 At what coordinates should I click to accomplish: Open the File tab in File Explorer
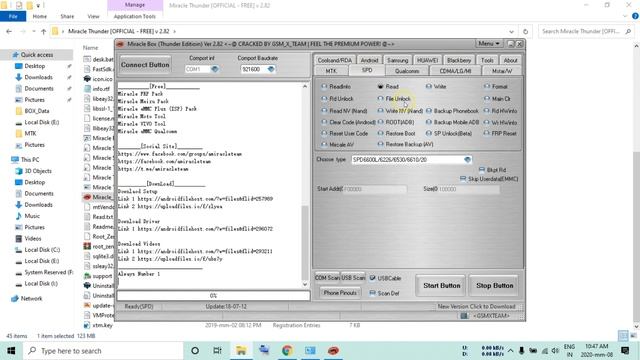13,16
